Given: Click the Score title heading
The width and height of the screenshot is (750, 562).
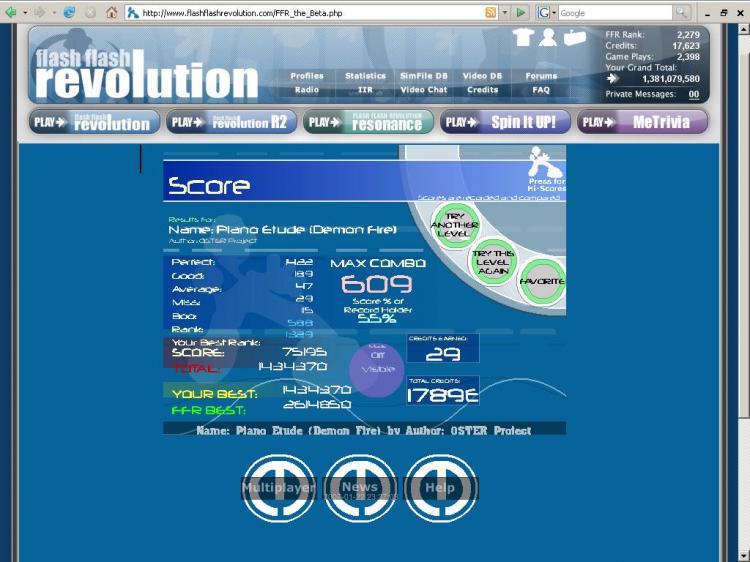Looking at the screenshot, I should [209, 185].
